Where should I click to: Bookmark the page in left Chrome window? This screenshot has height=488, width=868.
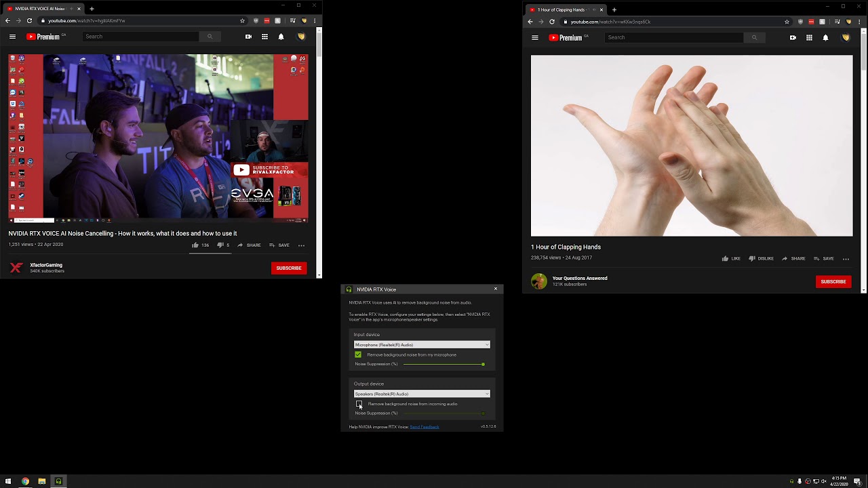click(242, 21)
